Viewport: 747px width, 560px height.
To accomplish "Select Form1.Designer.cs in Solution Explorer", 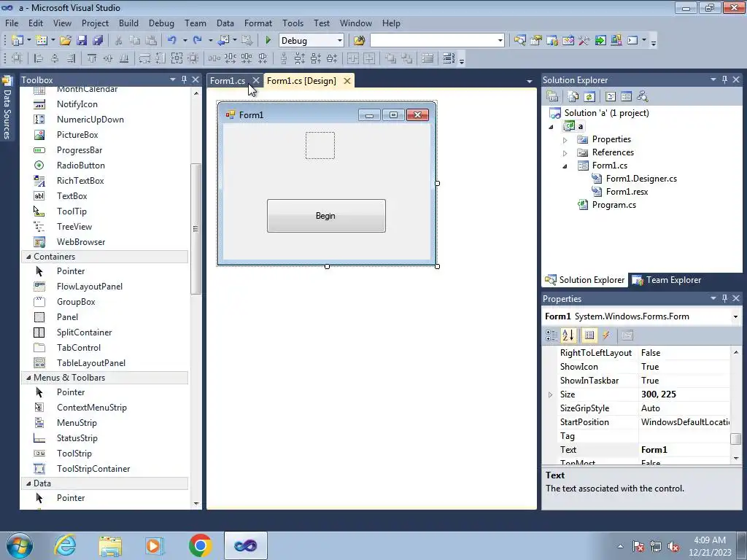I will (640, 179).
